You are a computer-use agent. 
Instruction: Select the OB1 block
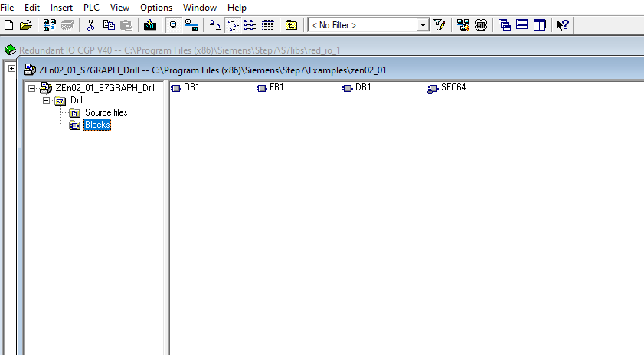tap(185, 87)
